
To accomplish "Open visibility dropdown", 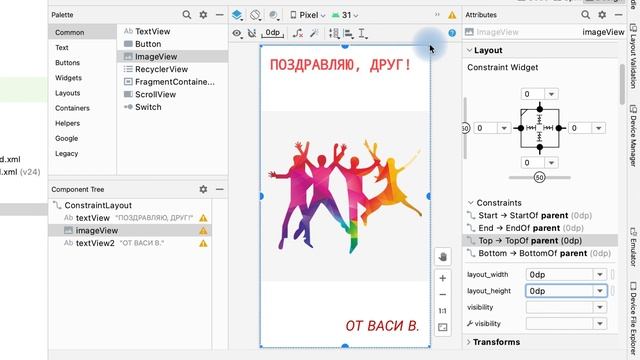I will (x=600, y=307).
